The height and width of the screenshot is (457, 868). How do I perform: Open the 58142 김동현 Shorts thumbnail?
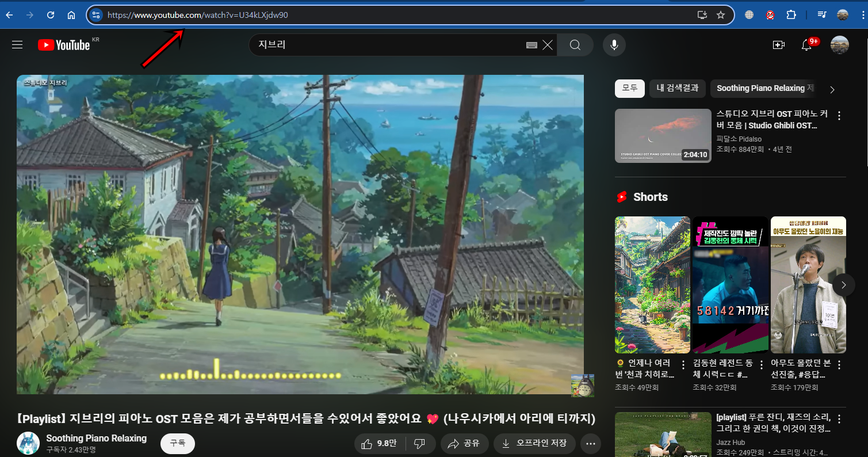pyautogui.click(x=731, y=285)
